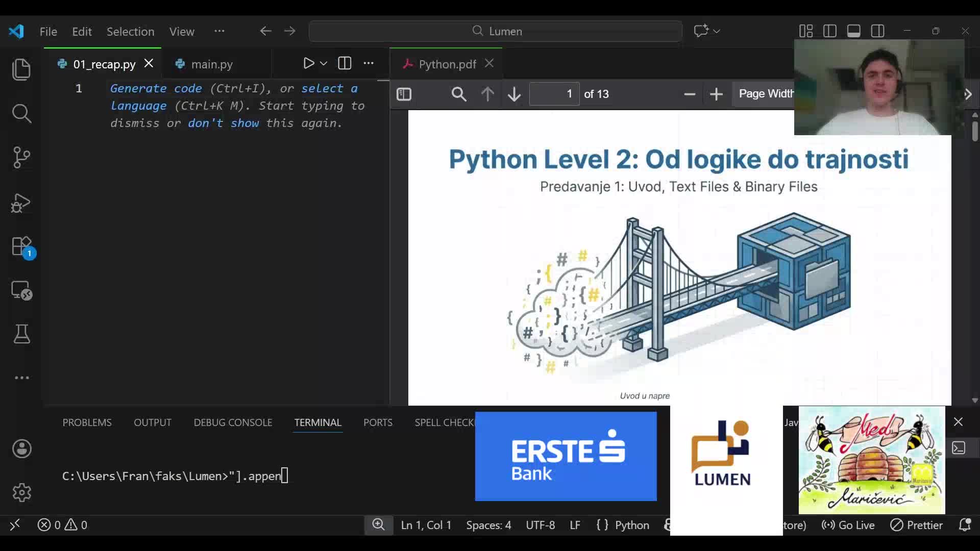The width and height of the screenshot is (980, 551).
Task: Open the Testing flask view
Action: click(x=21, y=334)
